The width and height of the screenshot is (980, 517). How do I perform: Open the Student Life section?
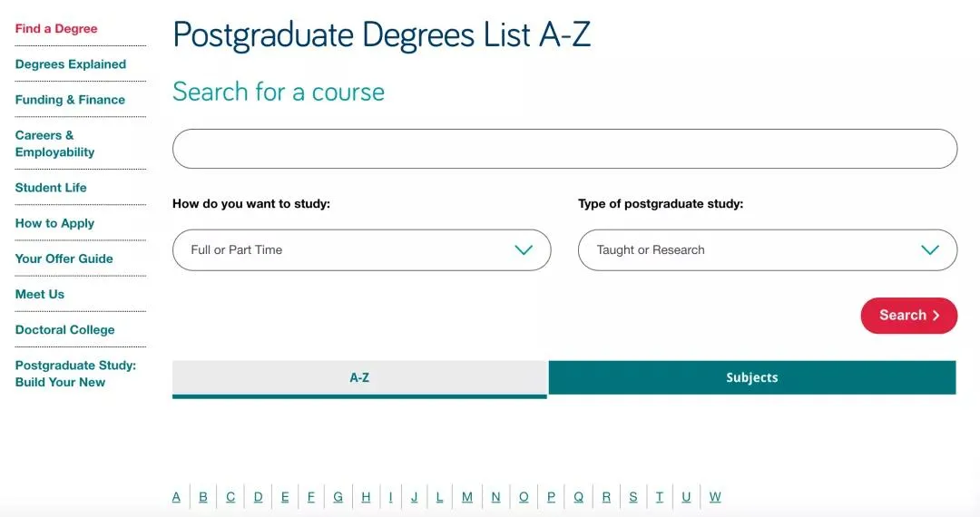pos(51,188)
